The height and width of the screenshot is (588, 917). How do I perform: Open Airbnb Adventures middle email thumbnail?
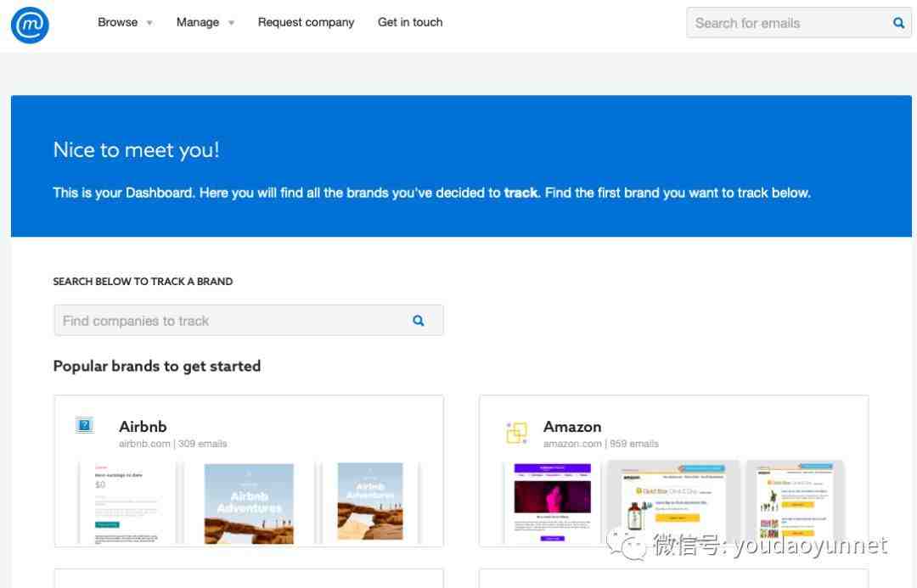[x=249, y=503]
